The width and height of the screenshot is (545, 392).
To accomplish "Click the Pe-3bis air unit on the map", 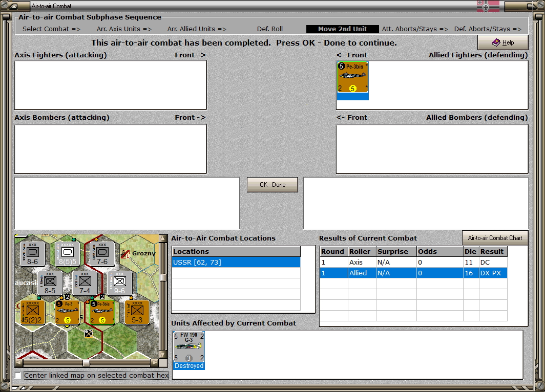I will [x=102, y=312].
